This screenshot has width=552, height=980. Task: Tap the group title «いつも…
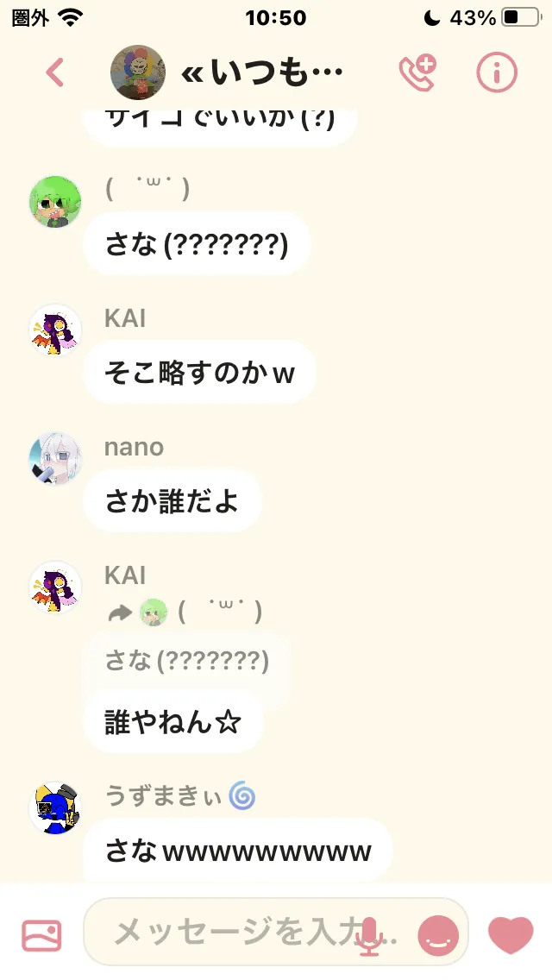(261, 73)
